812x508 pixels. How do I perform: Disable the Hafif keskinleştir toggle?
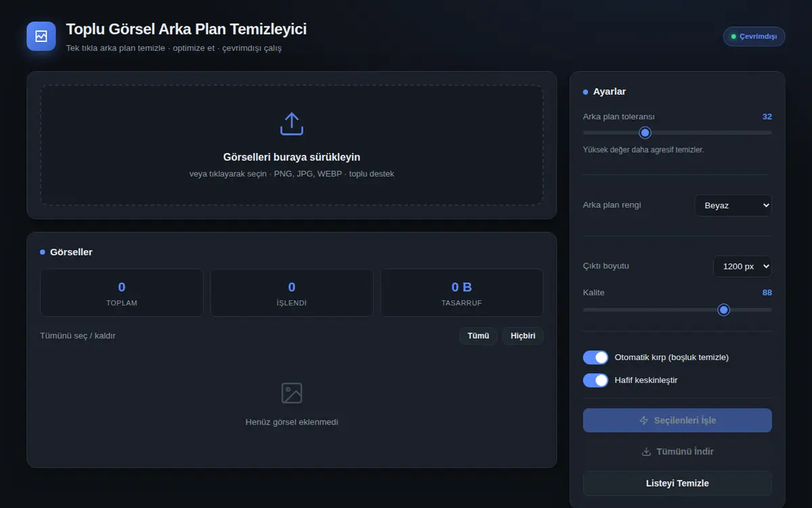pyautogui.click(x=595, y=380)
